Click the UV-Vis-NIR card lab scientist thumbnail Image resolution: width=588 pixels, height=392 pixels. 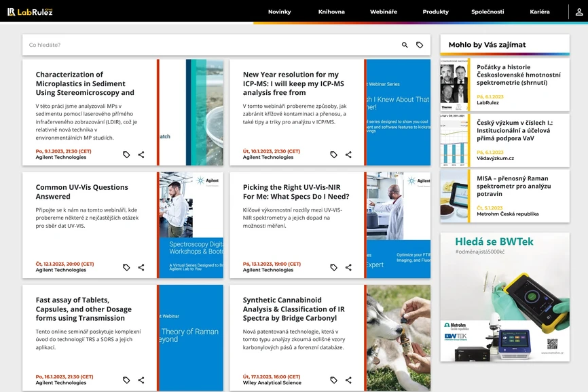point(399,225)
